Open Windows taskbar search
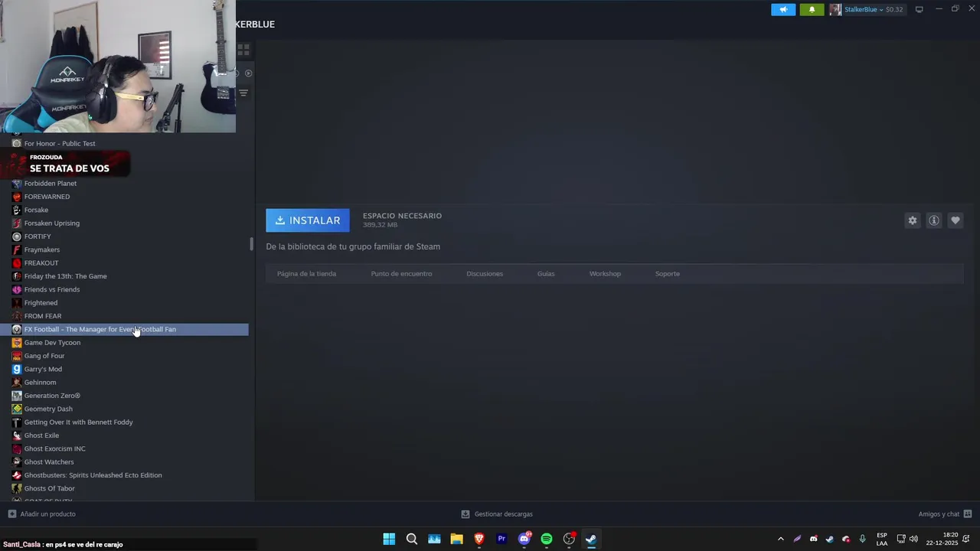 pos(411,539)
